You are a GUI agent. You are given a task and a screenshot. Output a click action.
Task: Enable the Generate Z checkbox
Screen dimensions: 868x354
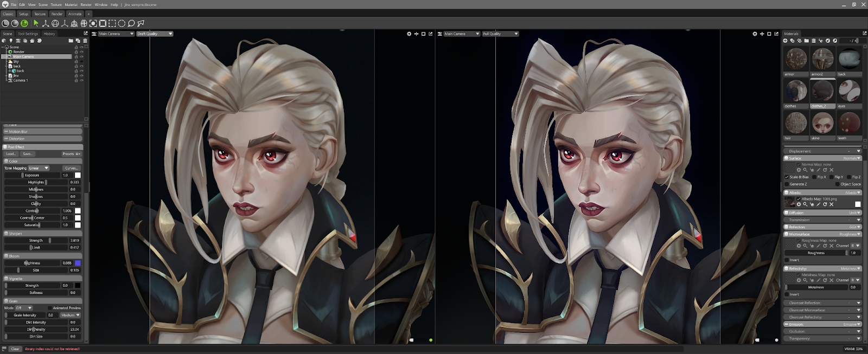pyautogui.click(x=787, y=184)
